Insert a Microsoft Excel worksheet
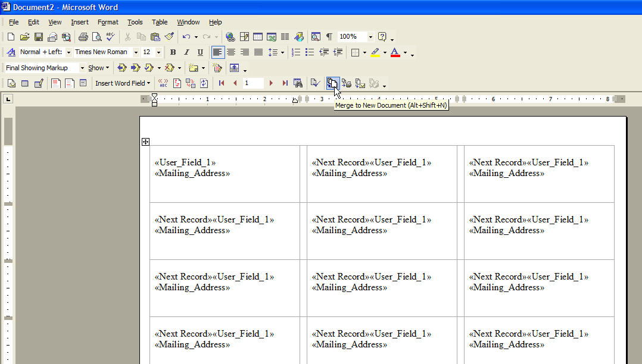The image size is (642, 364). (x=272, y=37)
